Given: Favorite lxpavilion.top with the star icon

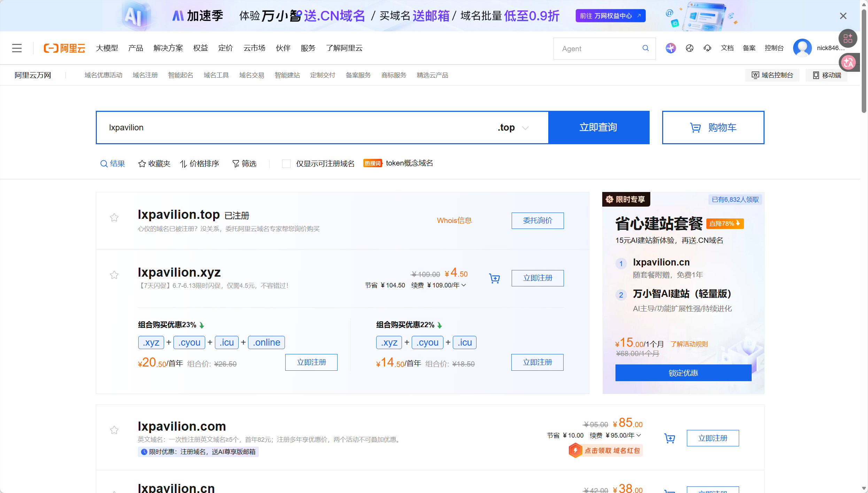Looking at the screenshot, I should 114,217.
